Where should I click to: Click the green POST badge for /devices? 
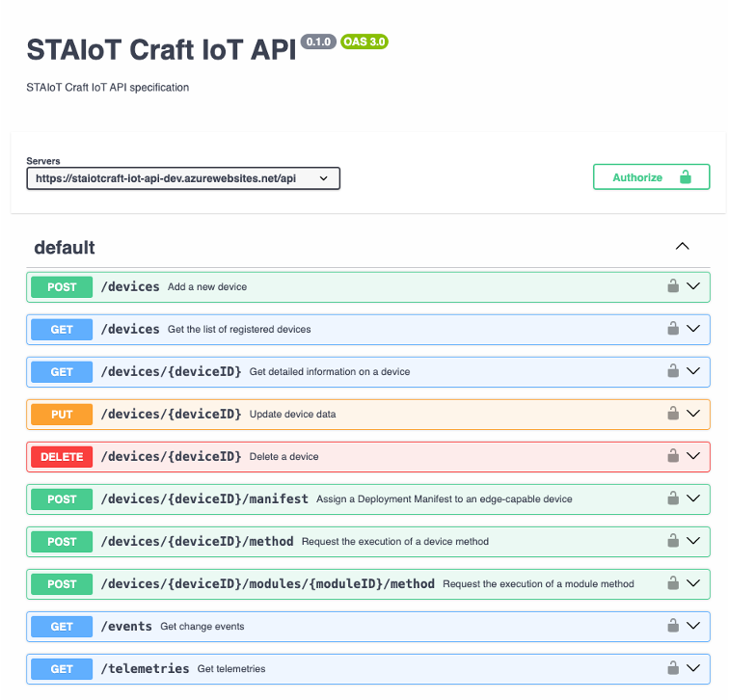[x=62, y=286]
